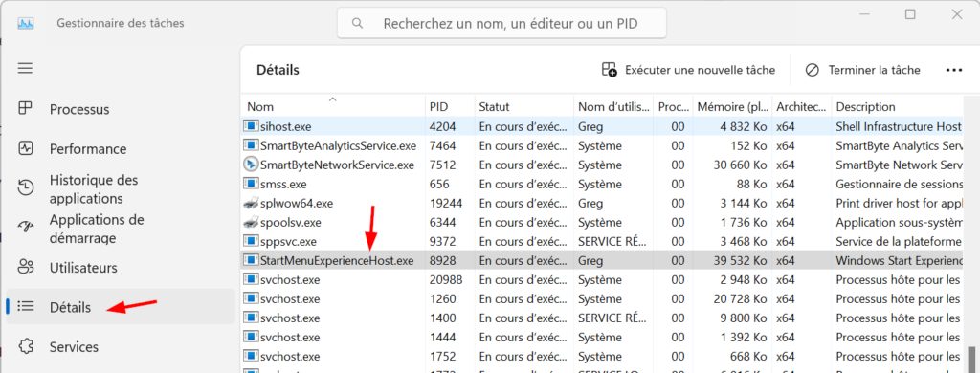This screenshot has width=980, height=373.
Task: Sort by the Nom column header
Action: tap(333, 106)
